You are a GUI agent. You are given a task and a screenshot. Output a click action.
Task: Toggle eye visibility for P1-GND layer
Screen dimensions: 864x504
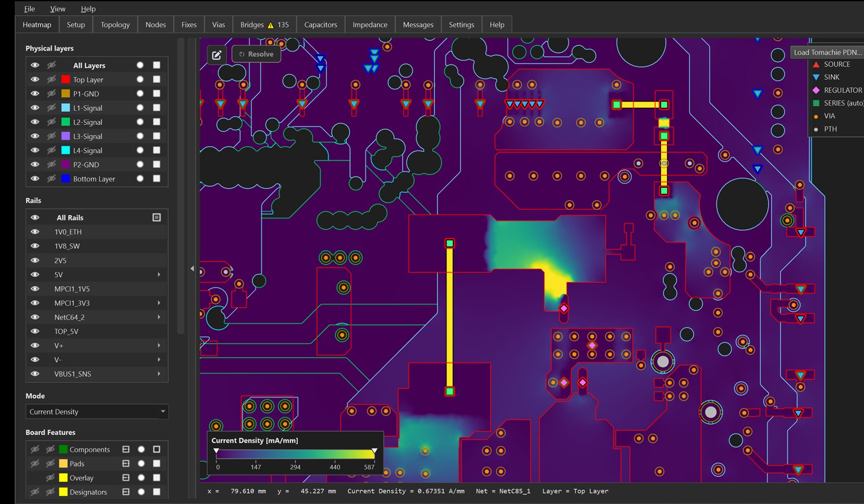pos(35,94)
